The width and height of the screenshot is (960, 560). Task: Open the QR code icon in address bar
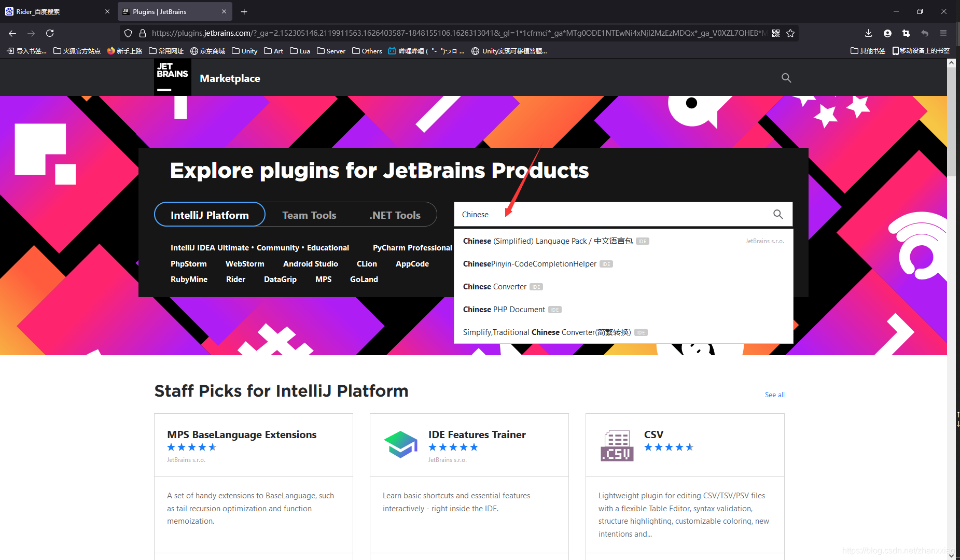(x=776, y=33)
